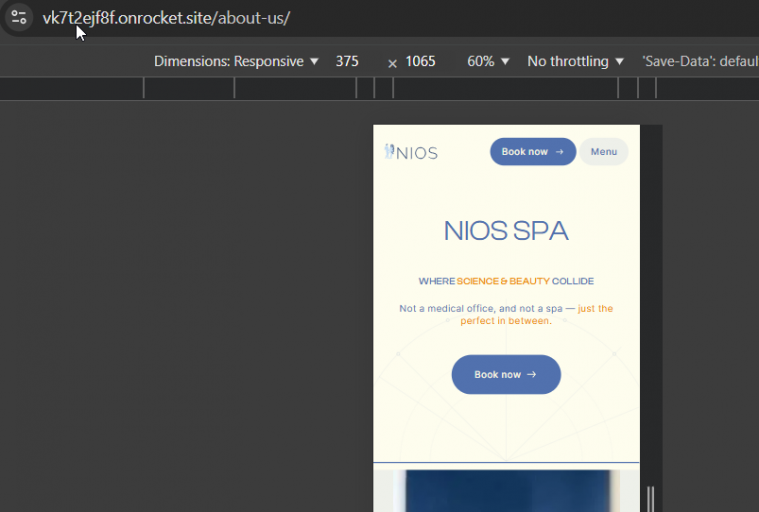Click the NIOS SPA heading
This screenshot has height=512, width=759.
pos(506,231)
